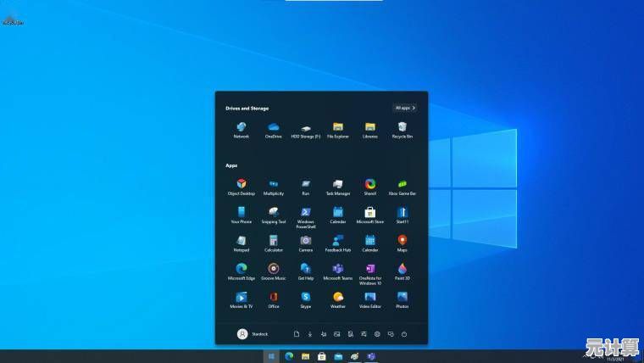Open the Your Phone app
The height and width of the screenshot is (363, 644).
click(x=241, y=215)
